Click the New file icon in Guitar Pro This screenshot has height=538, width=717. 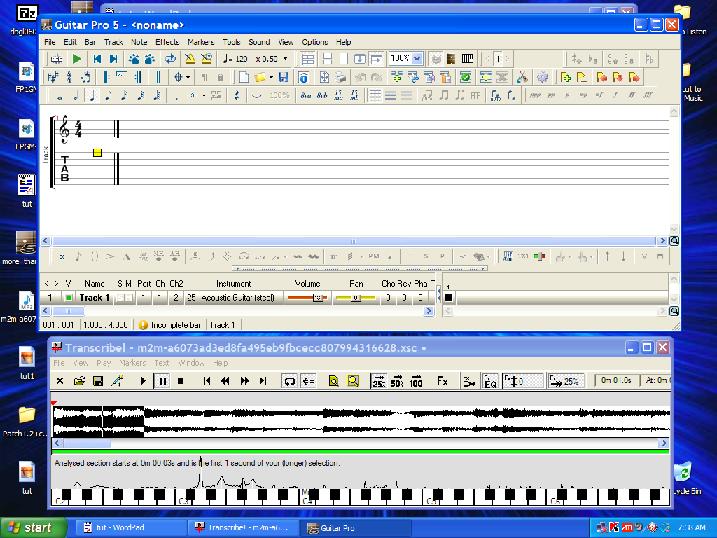pos(244,77)
